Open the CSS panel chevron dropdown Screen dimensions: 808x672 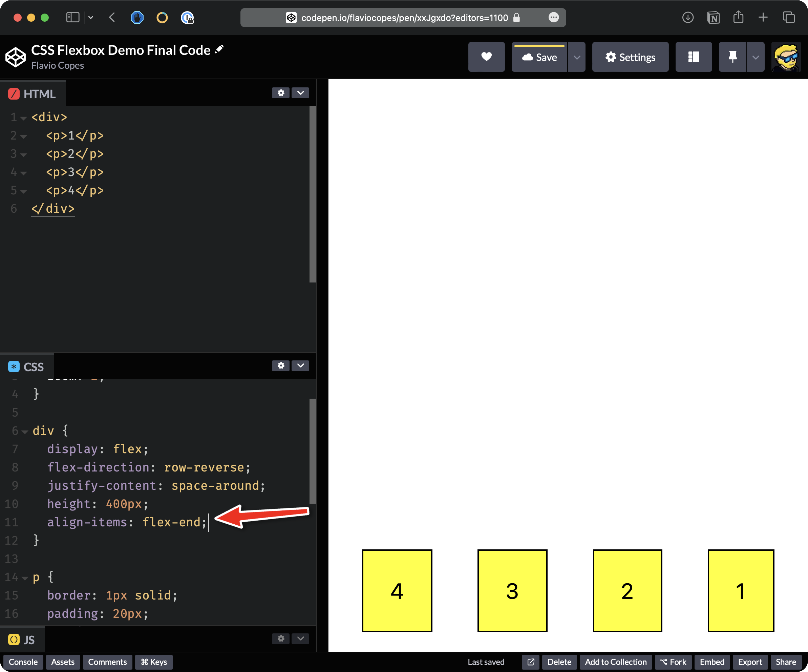(300, 365)
